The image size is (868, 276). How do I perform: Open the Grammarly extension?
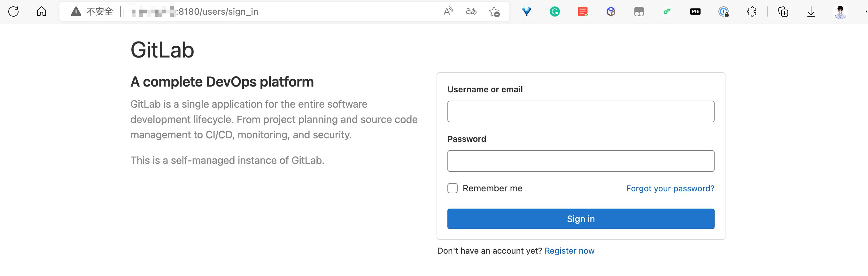[554, 12]
